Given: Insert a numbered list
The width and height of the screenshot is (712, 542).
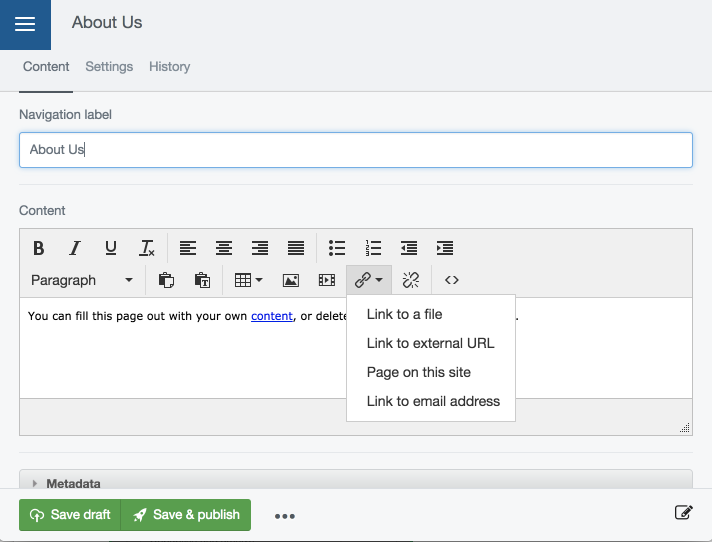Looking at the screenshot, I should pyautogui.click(x=373, y=248).
